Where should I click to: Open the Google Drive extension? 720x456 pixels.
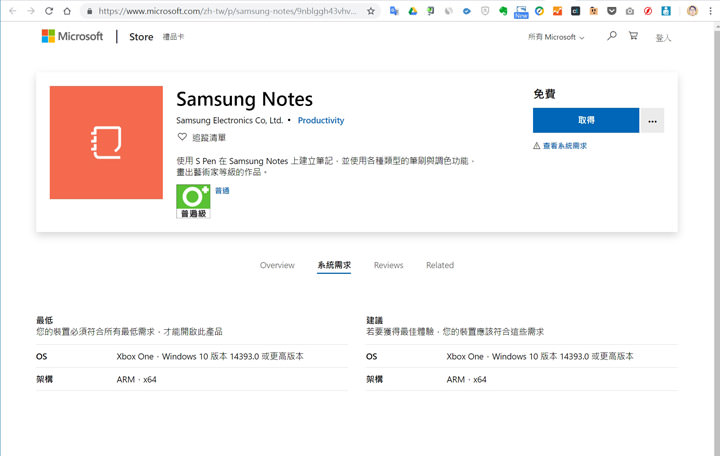412,11
